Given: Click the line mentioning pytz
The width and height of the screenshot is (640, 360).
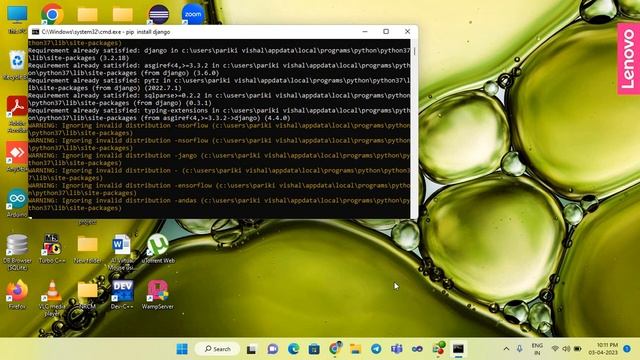Looking at the screenshot, I should point(219,84).
